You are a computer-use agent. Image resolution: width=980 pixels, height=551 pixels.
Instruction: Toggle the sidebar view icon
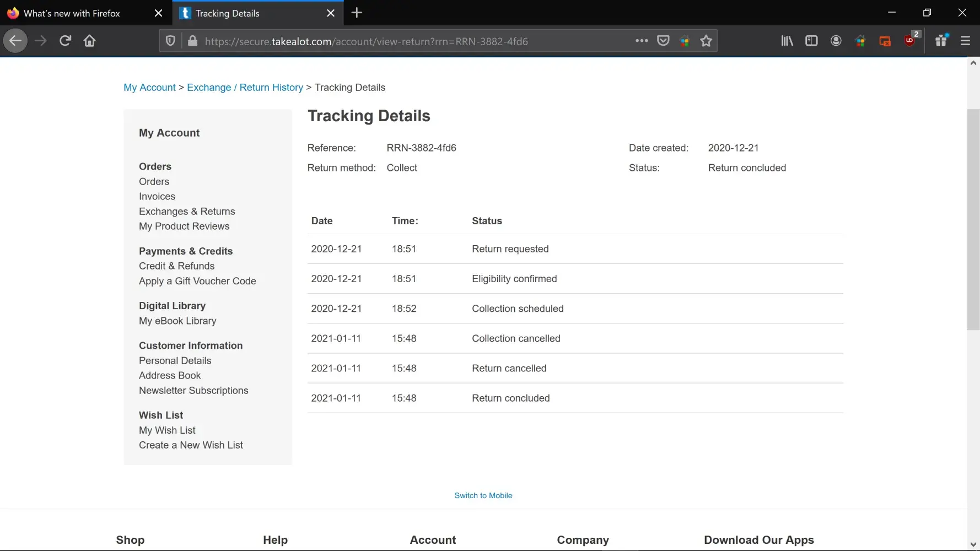click(x=811, y=41)
